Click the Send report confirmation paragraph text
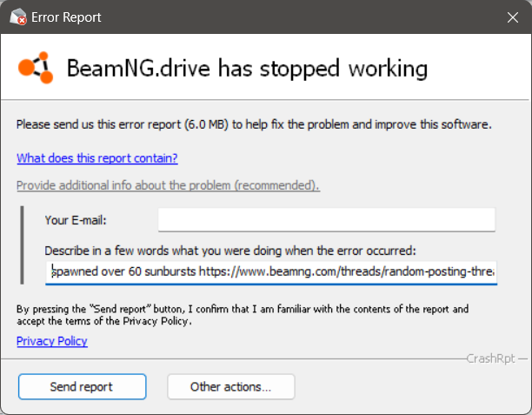Viewport: 532px width, 415px height. pos(243,315)
